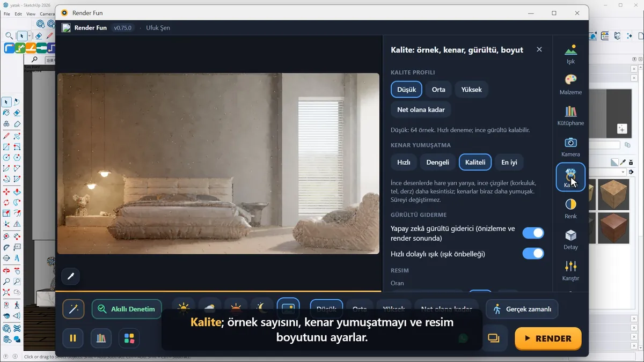Viewport: 644px width, 362px height.
Task: Open the library books icon in bottom bar
Action: pyautogui.click(x=100, y=338)
